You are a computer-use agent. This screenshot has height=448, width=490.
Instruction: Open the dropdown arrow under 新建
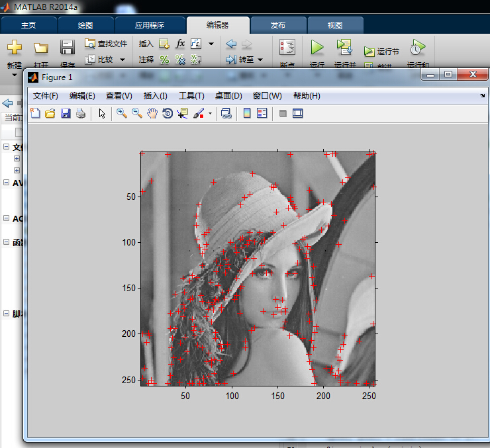coord(15,75)
